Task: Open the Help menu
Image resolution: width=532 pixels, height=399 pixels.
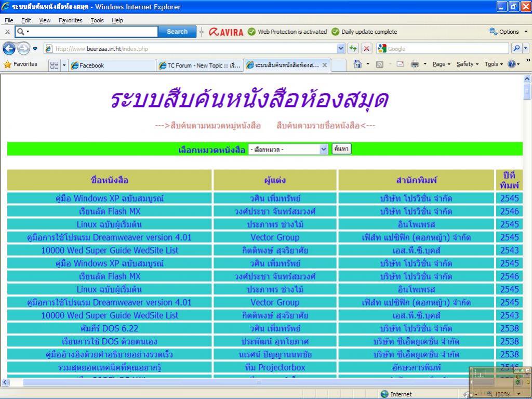Action: [117, 20]
